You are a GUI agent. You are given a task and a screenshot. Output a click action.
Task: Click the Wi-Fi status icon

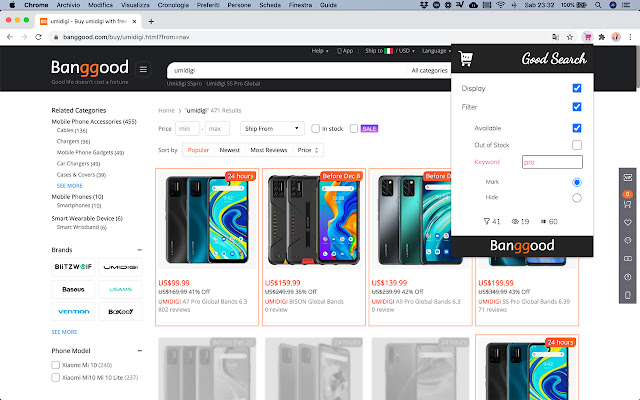(x=500, y=5)
